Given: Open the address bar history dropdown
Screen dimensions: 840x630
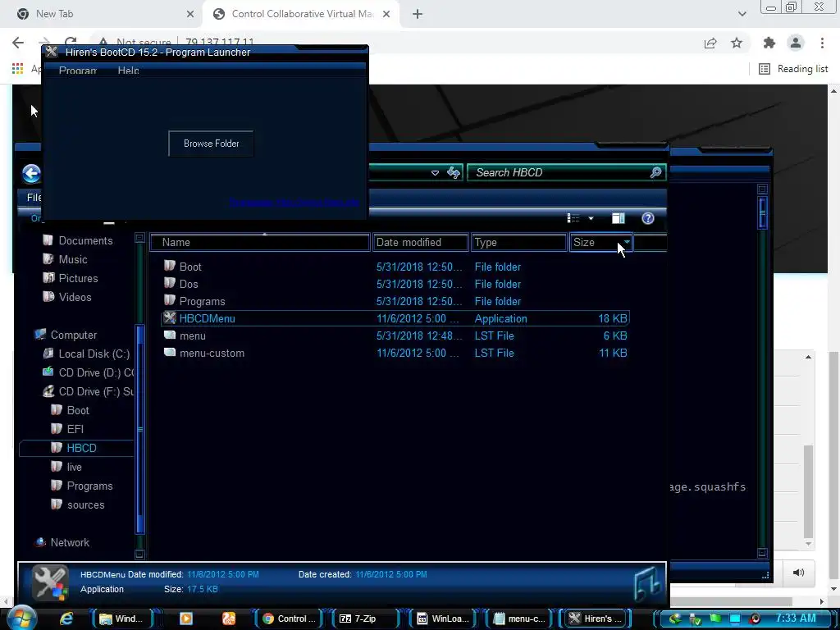Looking at the screenshot, I should pyautogui.click(x=435, y=172).
